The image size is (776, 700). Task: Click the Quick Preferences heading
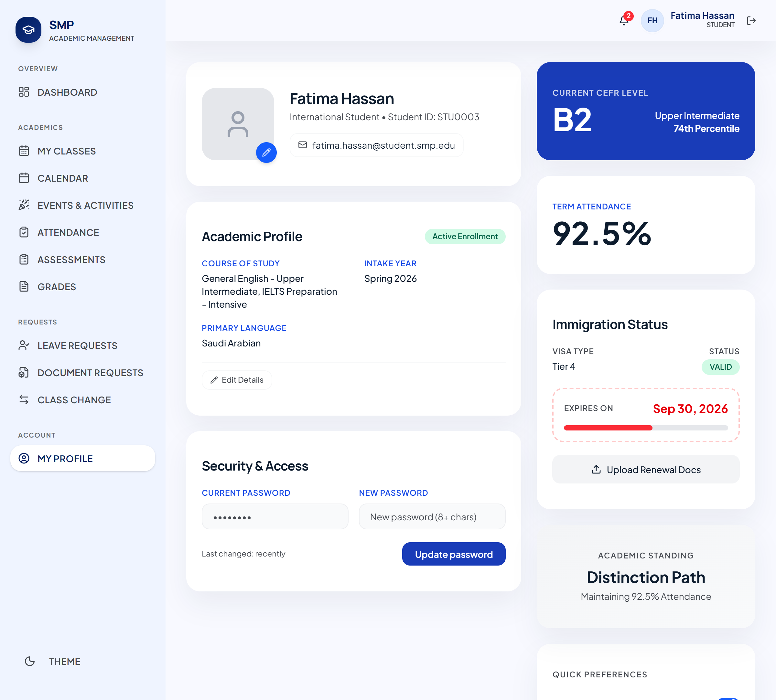(x=600, y=674)
